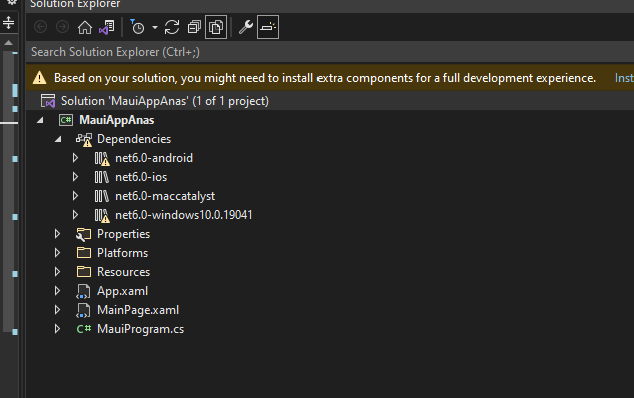Collapse the Dependencies node
Viewport: 634px width, 398px height.
(x=58, y=139)
